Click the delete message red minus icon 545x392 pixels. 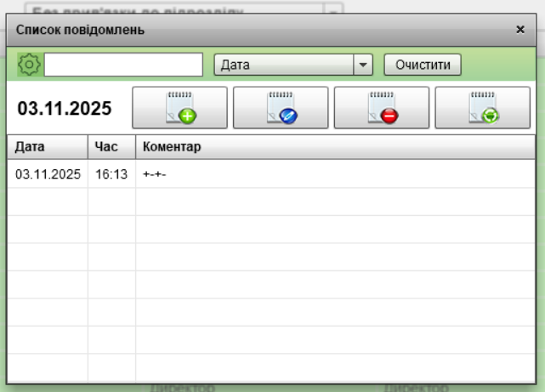[x=382, y=108]
